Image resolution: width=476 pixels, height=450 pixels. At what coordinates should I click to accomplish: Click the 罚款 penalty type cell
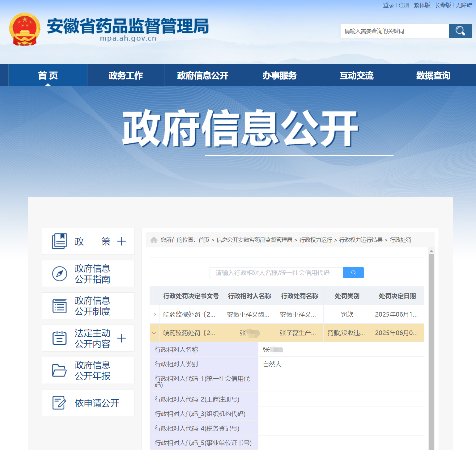[x=347, y=314]
